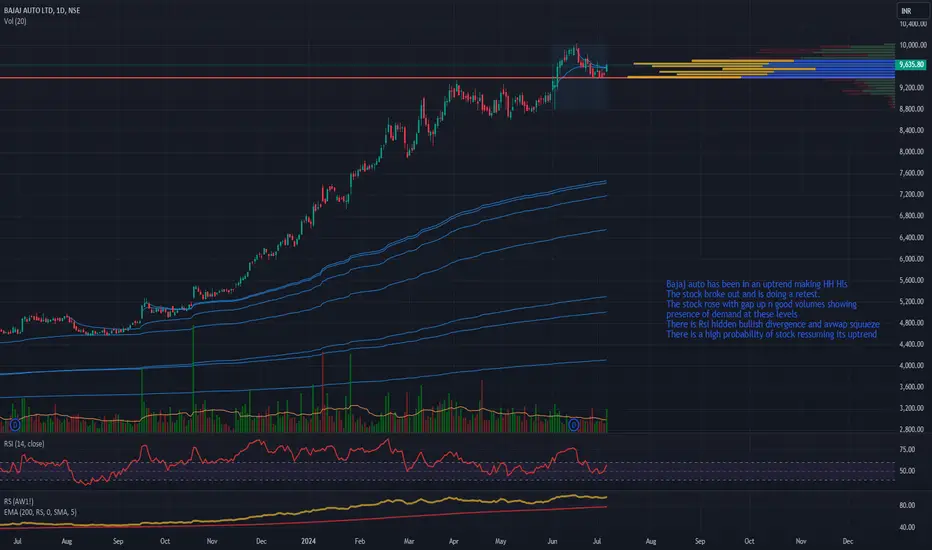The width and height of the screenshot is (932, 550).
Task: Click the 2024 label on time axis
Action: coord(308,541)
